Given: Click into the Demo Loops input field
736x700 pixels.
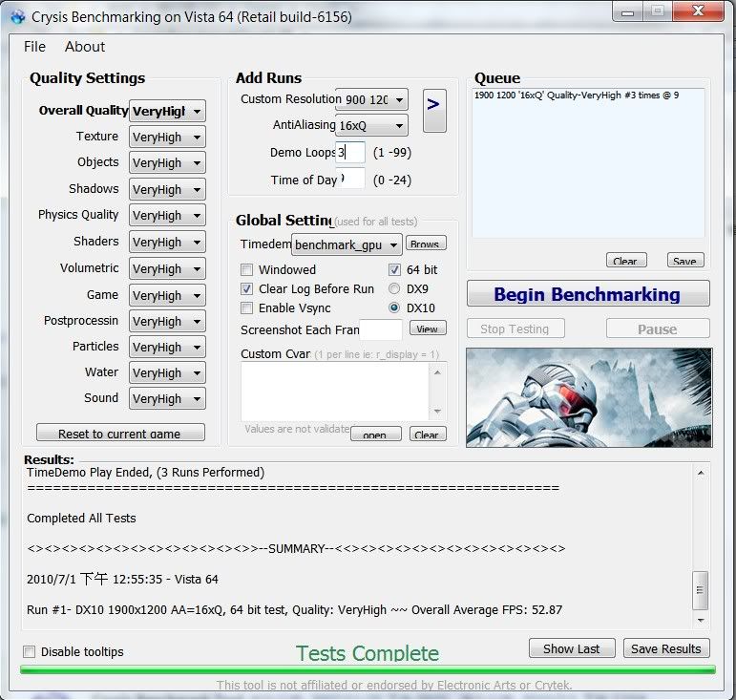Looking at the screenshot, I should tap(352, 153).
